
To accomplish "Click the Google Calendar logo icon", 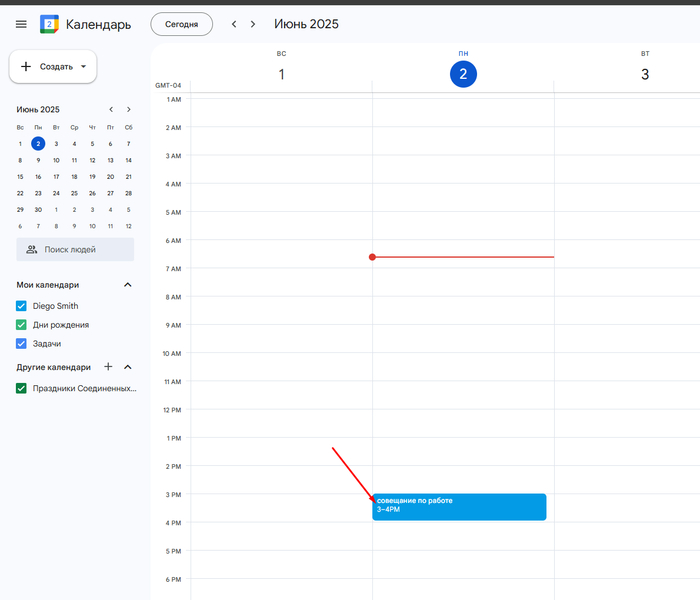I will click(x=49, y=24).
